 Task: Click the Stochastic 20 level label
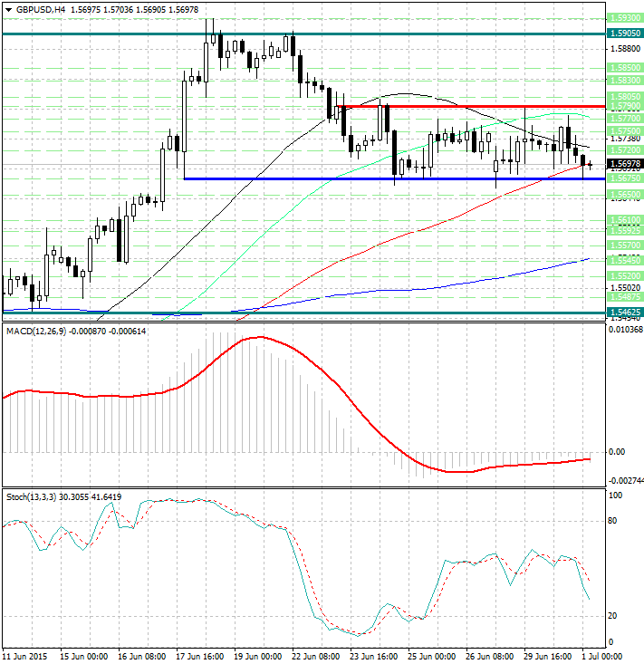coord(612,616)
